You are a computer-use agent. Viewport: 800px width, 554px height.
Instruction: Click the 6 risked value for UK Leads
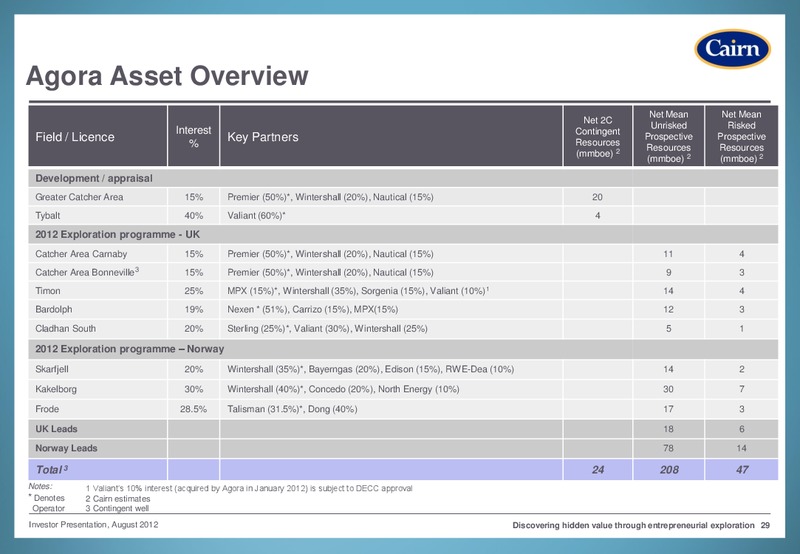click(x=741, y=429)
